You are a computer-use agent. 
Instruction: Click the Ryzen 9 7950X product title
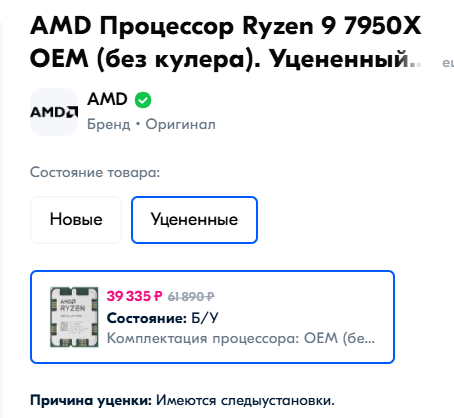pos(226,42)
